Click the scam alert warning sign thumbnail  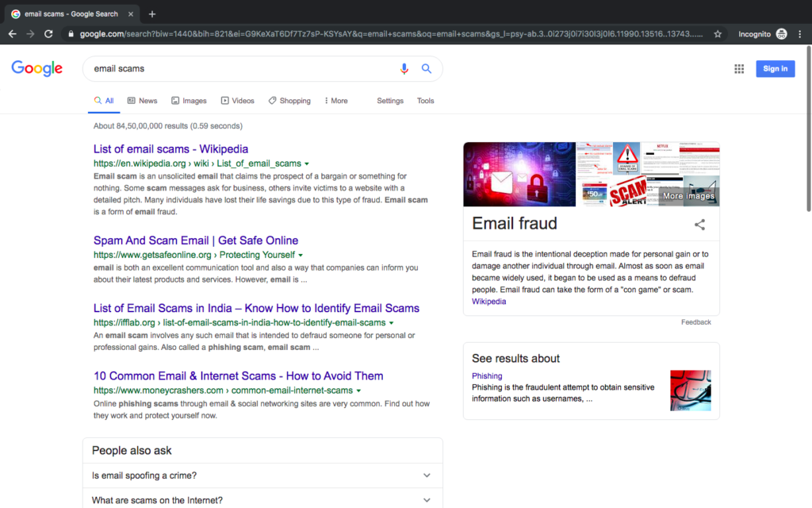pos(627,158)
